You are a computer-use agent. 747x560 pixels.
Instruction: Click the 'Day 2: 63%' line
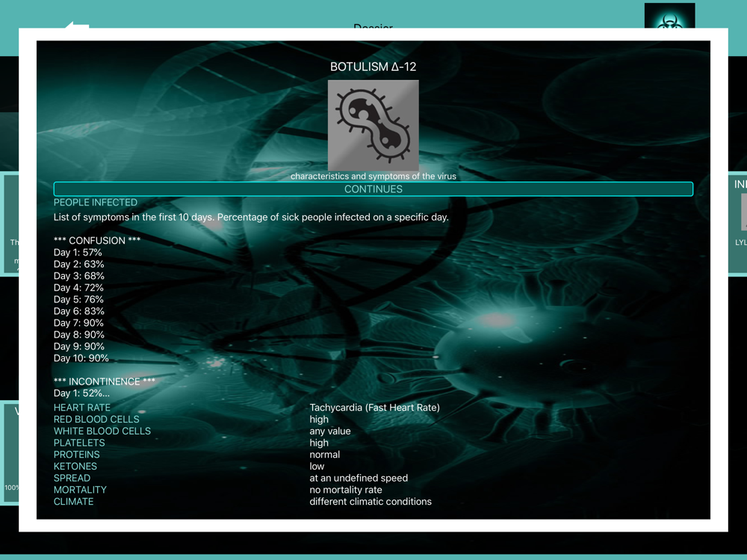[78, 264]
